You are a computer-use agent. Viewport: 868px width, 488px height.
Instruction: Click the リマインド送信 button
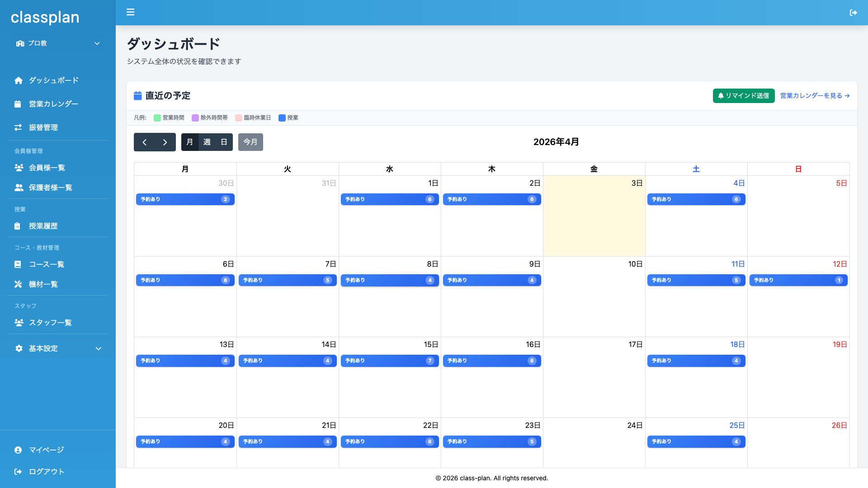tap(743, 96)
